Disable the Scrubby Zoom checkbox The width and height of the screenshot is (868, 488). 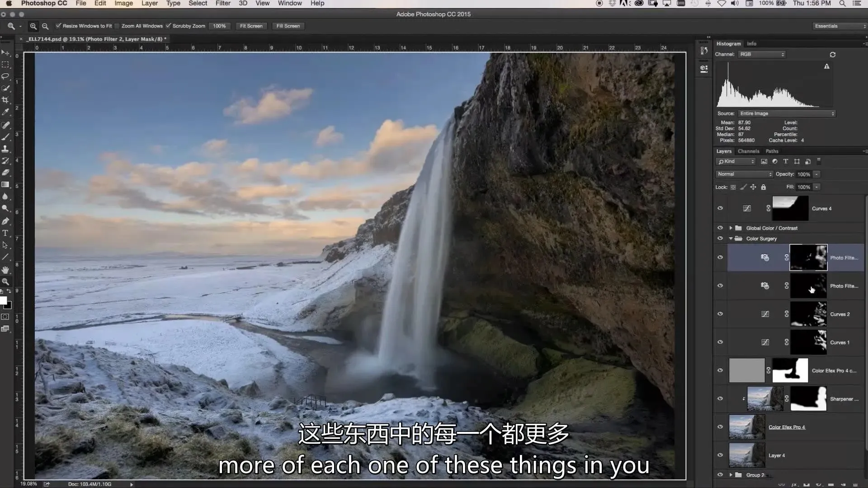coord(168,26)
